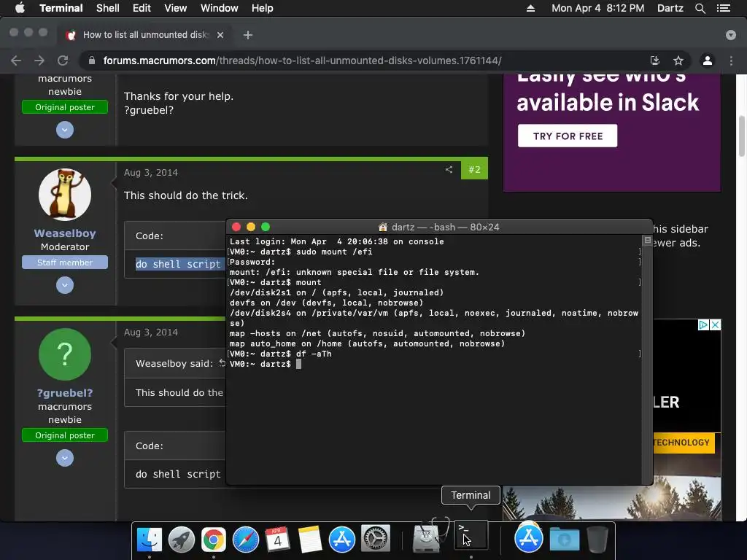The image size is (747, 560).
Task: Open System Preferences from the Dock
Action: [376, 540]
